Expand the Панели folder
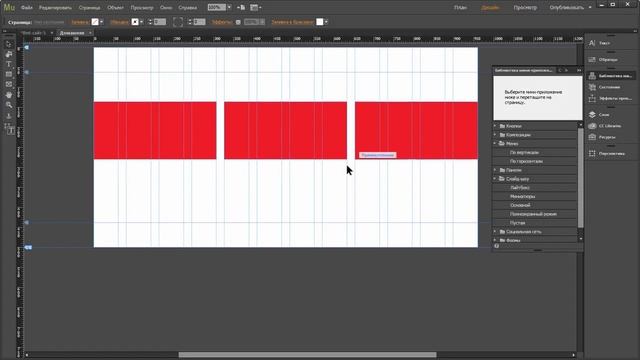Viewport: 640px width, 360px height. [x=495, y=170]
